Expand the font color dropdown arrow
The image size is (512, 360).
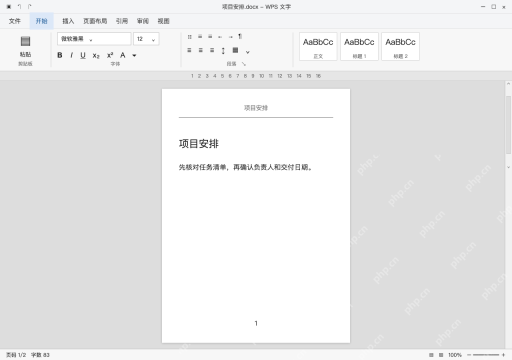(134, 55)
